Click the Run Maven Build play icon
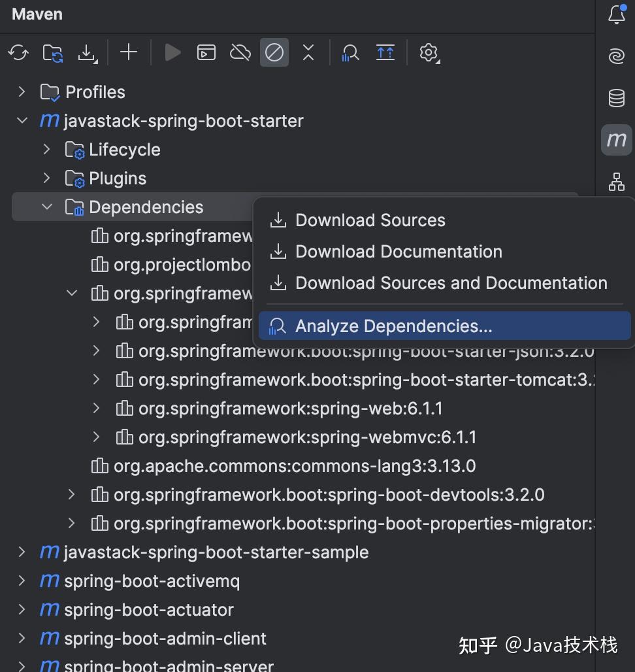The image size is (635, 672). pyautogui.click(x=172, y=52)
